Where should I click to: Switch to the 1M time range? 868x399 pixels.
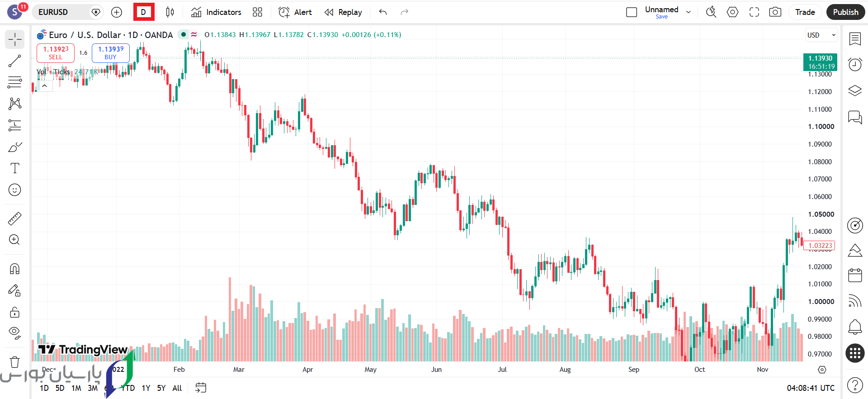(x=76, y=388)
